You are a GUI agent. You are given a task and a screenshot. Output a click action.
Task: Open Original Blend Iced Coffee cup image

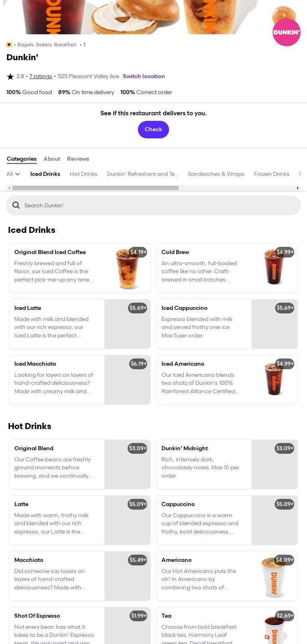(x=128, y=268)
